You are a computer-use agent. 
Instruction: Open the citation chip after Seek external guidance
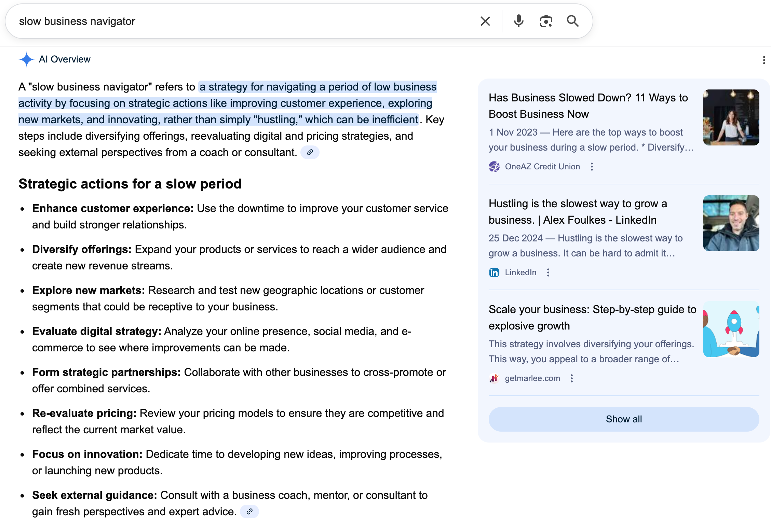click(250, 512)
